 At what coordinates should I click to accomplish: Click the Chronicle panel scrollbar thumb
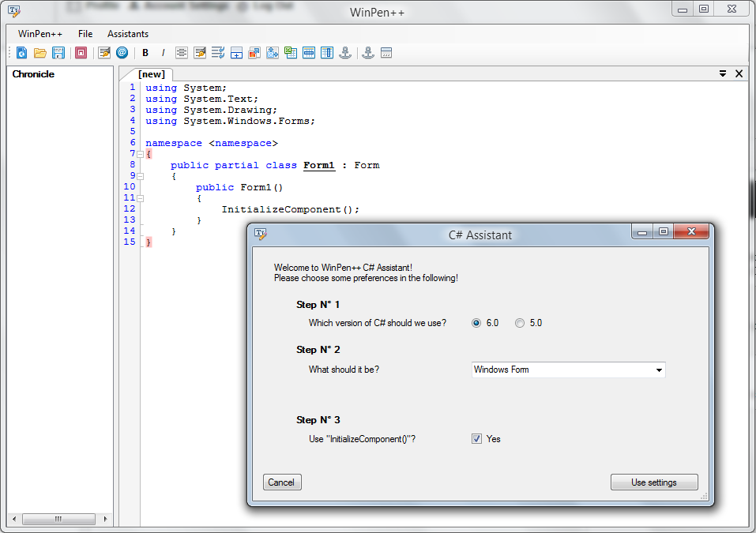[58, 519]
